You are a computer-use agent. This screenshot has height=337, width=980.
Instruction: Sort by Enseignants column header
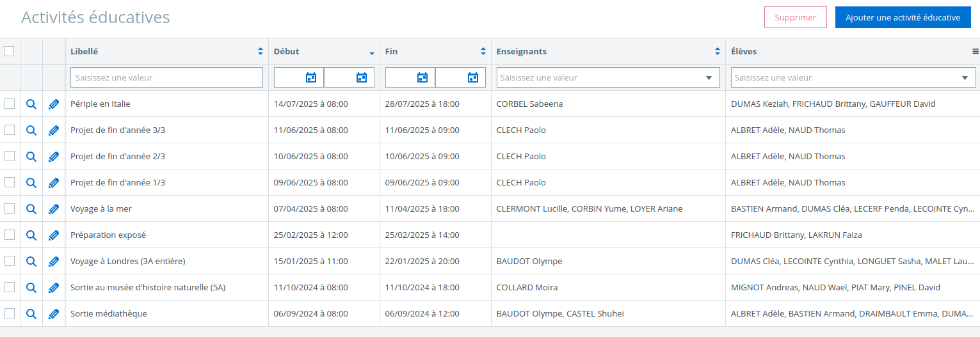click(717, 51)
